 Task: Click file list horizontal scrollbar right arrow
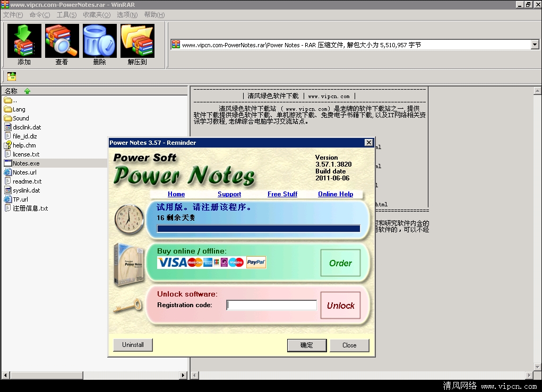[x=184, y=375]
